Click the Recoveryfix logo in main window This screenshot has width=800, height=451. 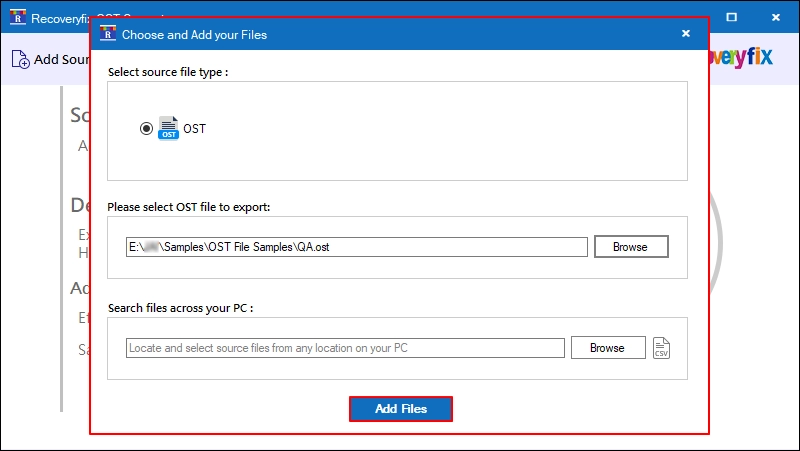tap(741, 57)
